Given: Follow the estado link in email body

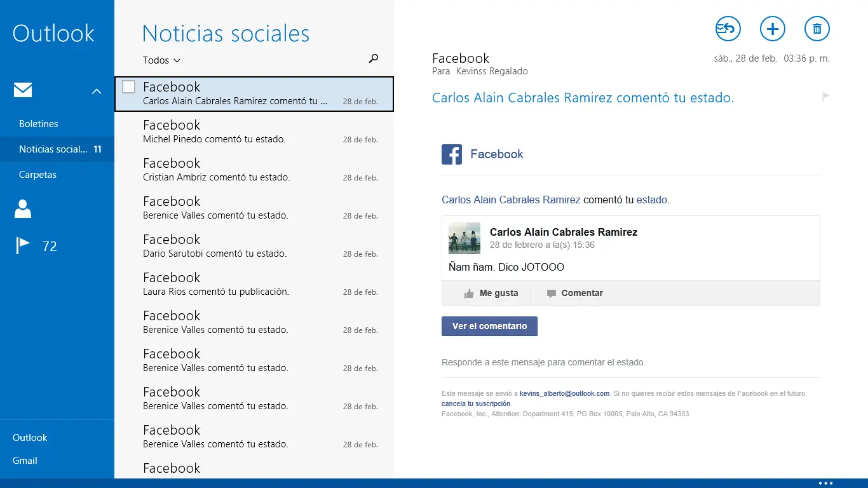Looking at the screenshot, I should pos(651,200).
